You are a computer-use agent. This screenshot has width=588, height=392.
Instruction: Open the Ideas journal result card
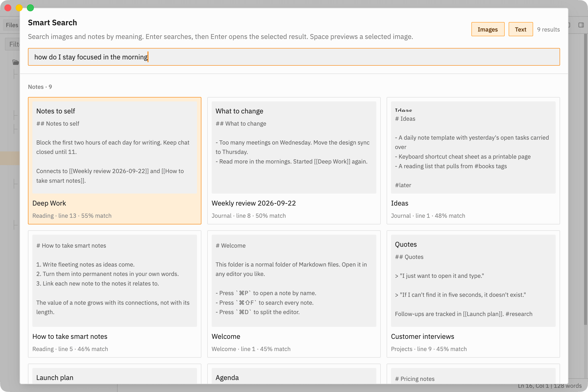point(473,160)
